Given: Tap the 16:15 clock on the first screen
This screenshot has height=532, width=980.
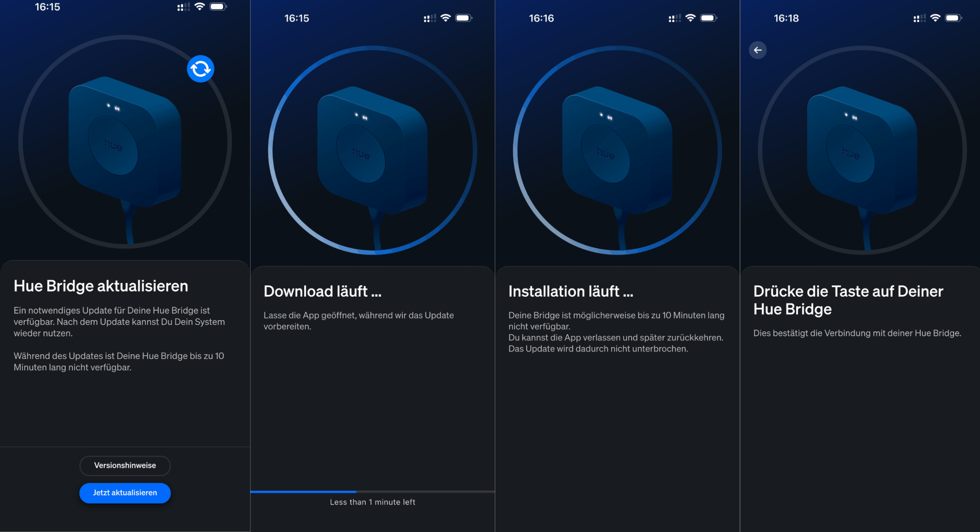Looking at the screenshot, I should point(47,7).
